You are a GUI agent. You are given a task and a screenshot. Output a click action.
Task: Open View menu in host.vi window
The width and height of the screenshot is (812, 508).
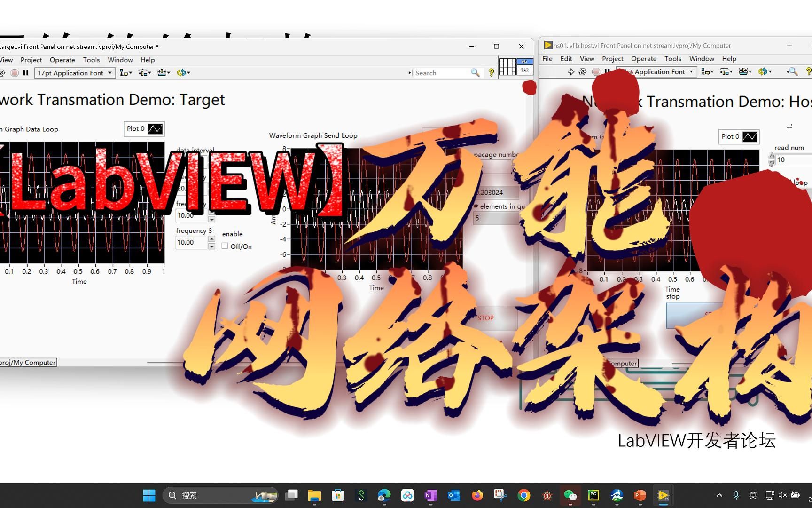pos(587,59)
